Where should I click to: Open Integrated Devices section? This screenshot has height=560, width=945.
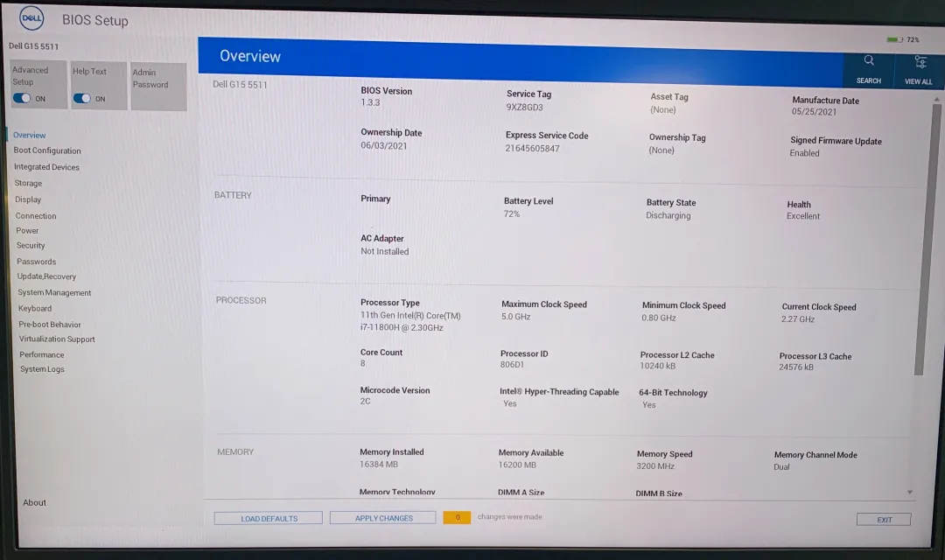click(x=46, y=167)
